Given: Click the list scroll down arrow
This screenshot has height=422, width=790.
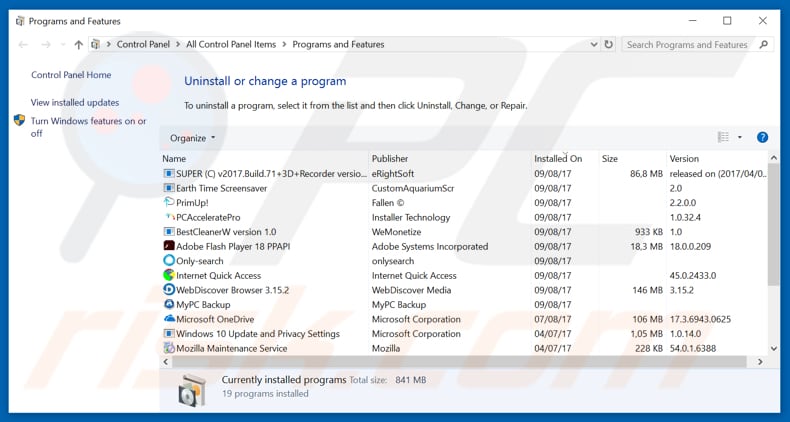Looking at the screenshot, I should (773, 348).
